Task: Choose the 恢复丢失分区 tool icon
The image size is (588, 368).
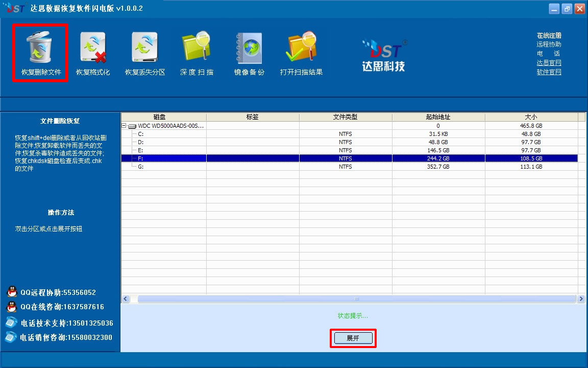Action: 145,47
